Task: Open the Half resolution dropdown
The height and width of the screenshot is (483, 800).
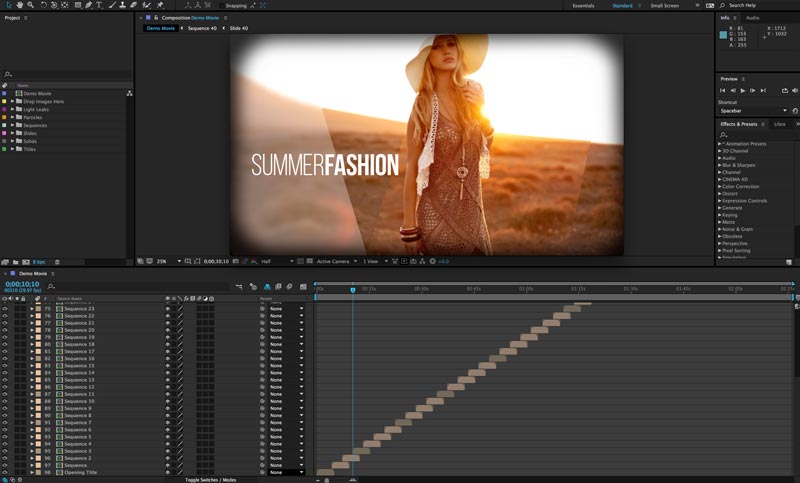Action: click(277, 261)
